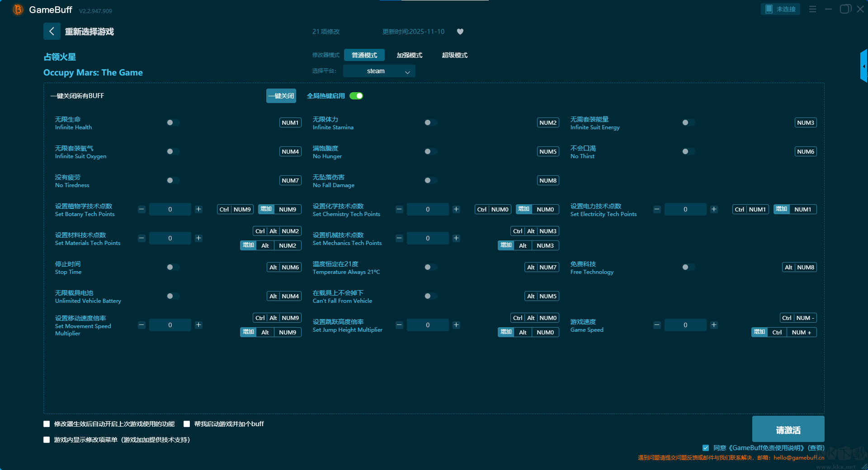Enable Temperature Always 21°C switch
Image resolution: width=868 pixels, height=470 pixels.
tap(431, 267)
